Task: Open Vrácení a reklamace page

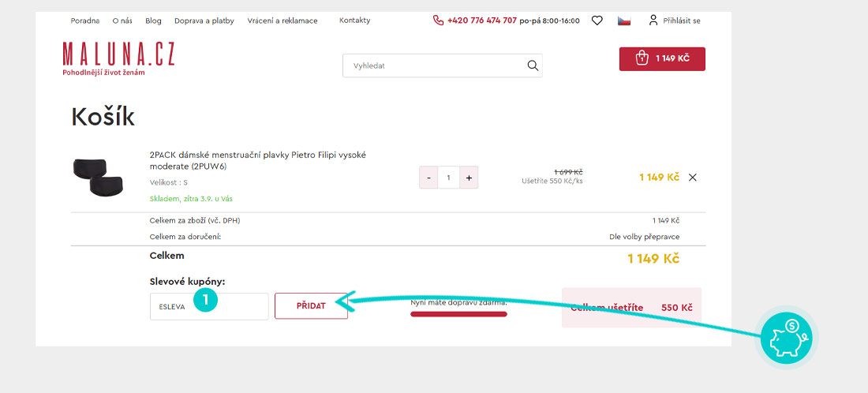Action: pyautogui.click(x=282, y=21)
